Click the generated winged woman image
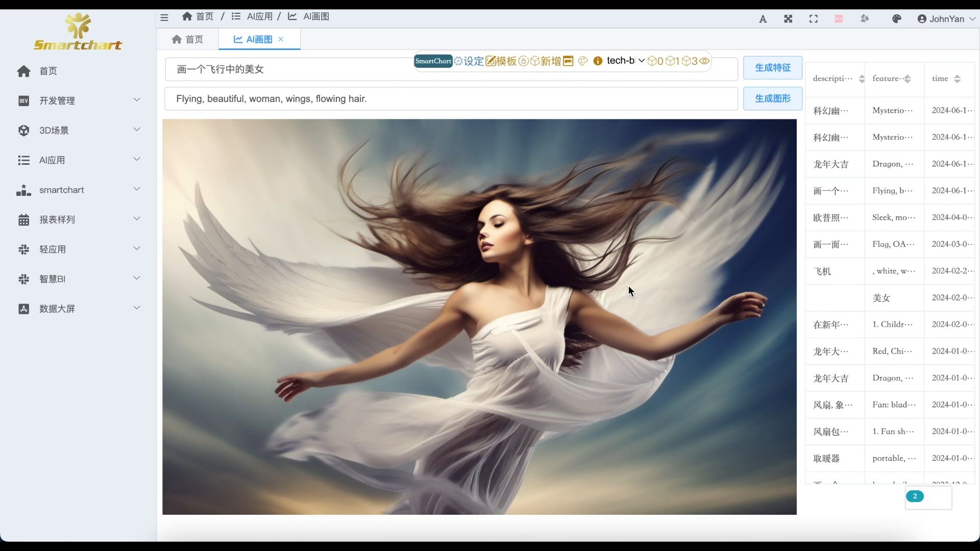The width and height of the screenshot is (980, 551). click(x=479, y=317)
